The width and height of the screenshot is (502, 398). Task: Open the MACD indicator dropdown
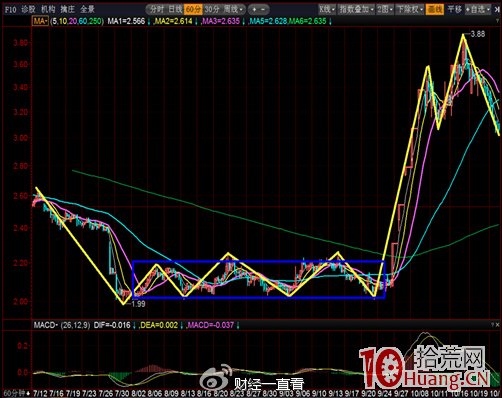46,325
